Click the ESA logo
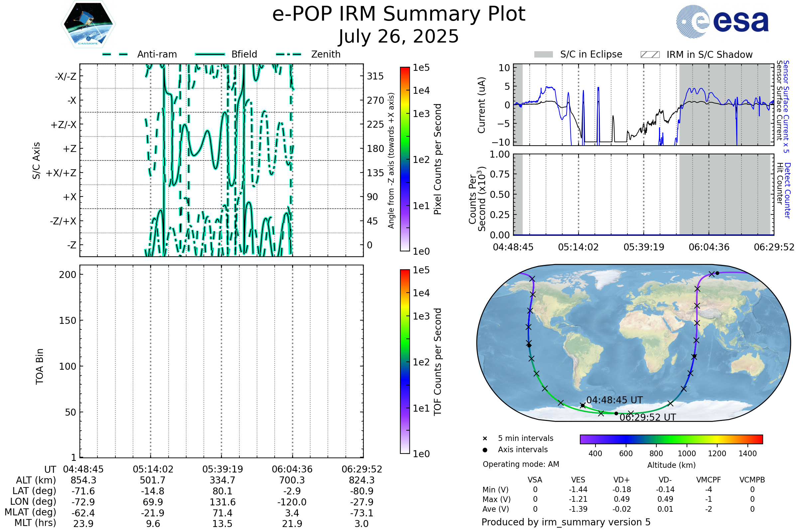This screenshot has height=532, width=798. click(722, 21)
